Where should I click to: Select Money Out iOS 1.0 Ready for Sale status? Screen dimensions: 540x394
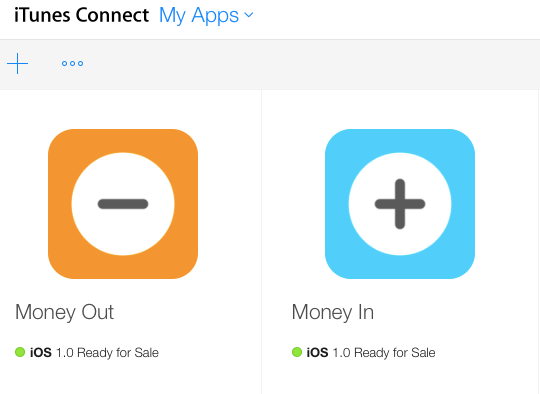pyautogui.click(x=87, y=352)
